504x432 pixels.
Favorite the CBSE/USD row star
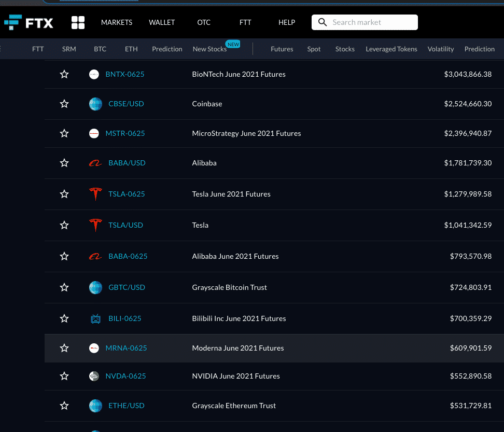click(x=64, y=104)
